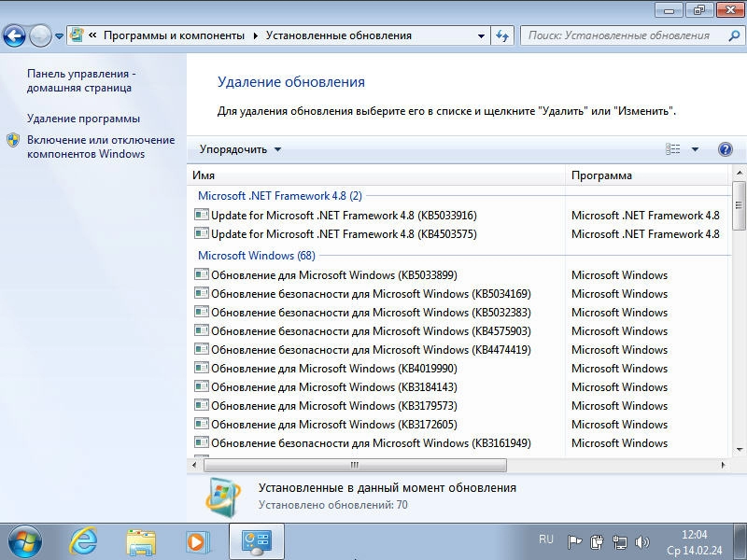Open Удаление программы link

83,119
